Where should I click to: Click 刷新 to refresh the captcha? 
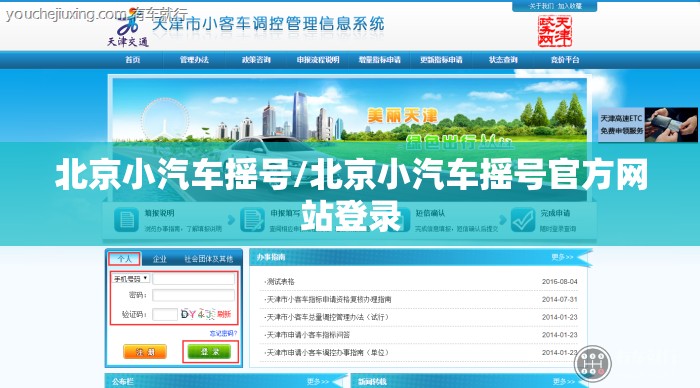[224, 314]
